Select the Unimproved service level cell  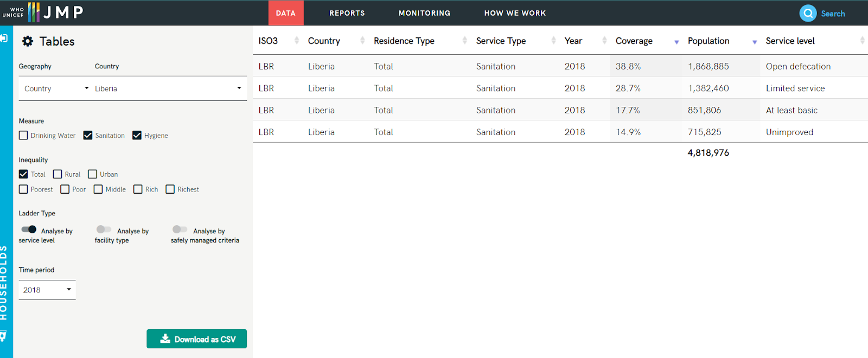coord(789,132)
